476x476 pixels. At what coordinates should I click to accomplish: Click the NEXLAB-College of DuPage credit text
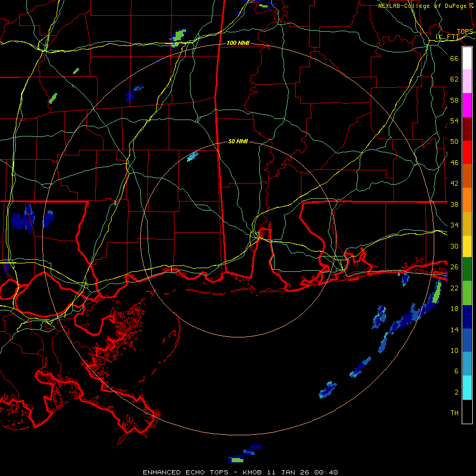point(426,6)
